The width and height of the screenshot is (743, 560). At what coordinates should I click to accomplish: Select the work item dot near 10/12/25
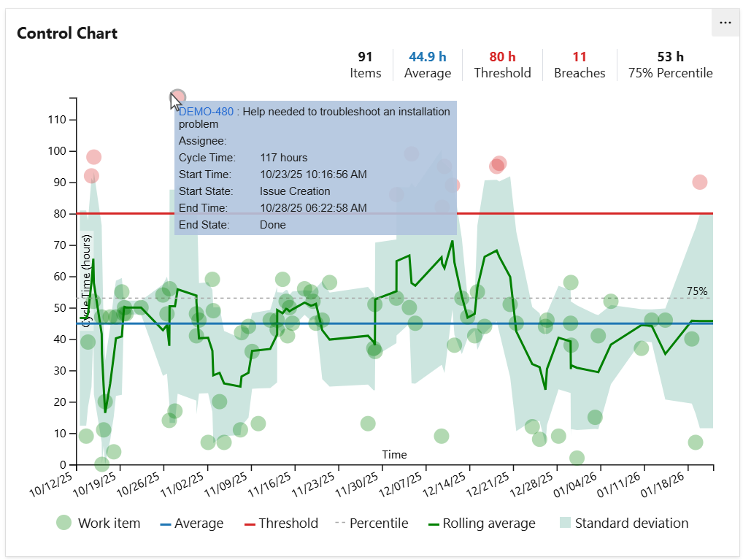(85, 436)
